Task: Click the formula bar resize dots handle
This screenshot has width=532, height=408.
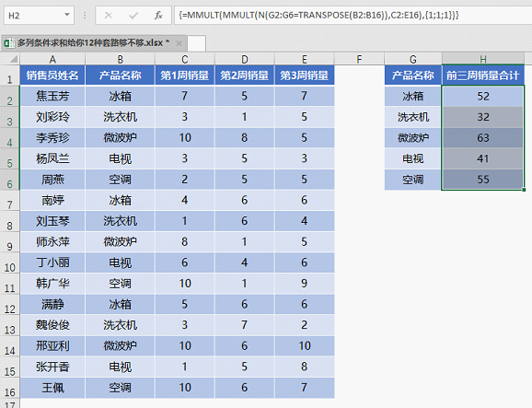Action: tap(85, 15)
